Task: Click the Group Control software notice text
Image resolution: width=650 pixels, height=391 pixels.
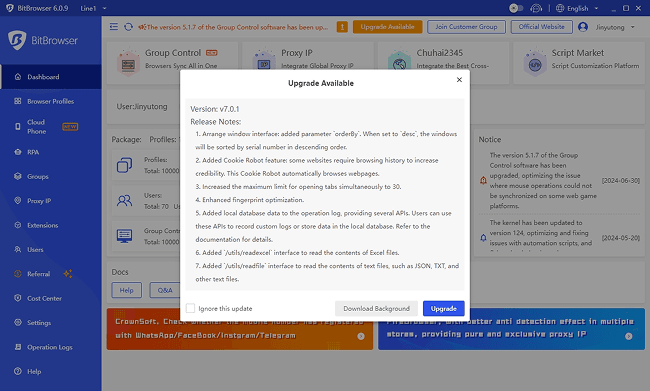Action: pos(543,180)
